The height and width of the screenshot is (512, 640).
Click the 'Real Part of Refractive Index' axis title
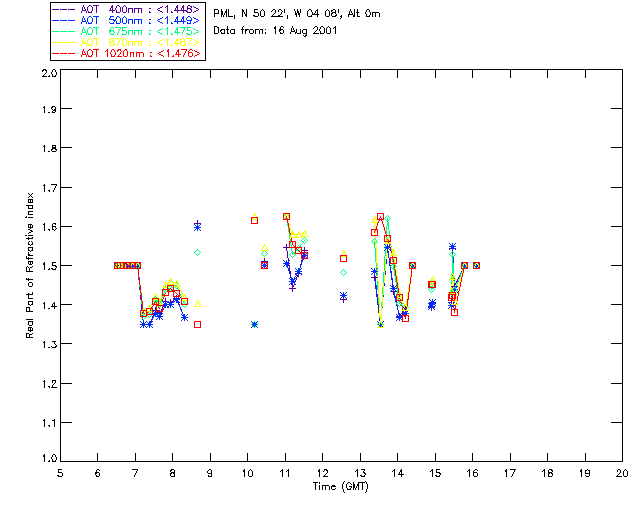29,265
